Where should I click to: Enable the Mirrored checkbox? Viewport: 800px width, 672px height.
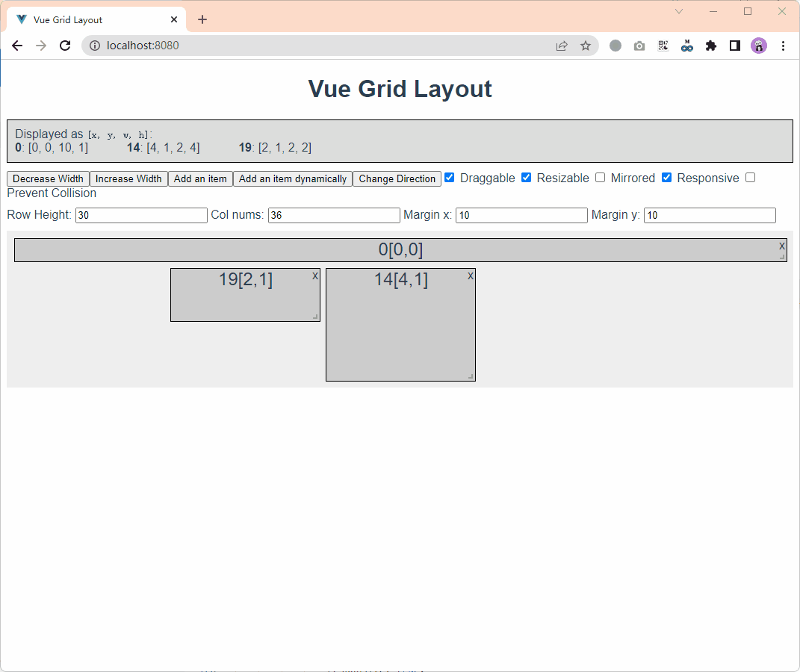click(600, 178)
